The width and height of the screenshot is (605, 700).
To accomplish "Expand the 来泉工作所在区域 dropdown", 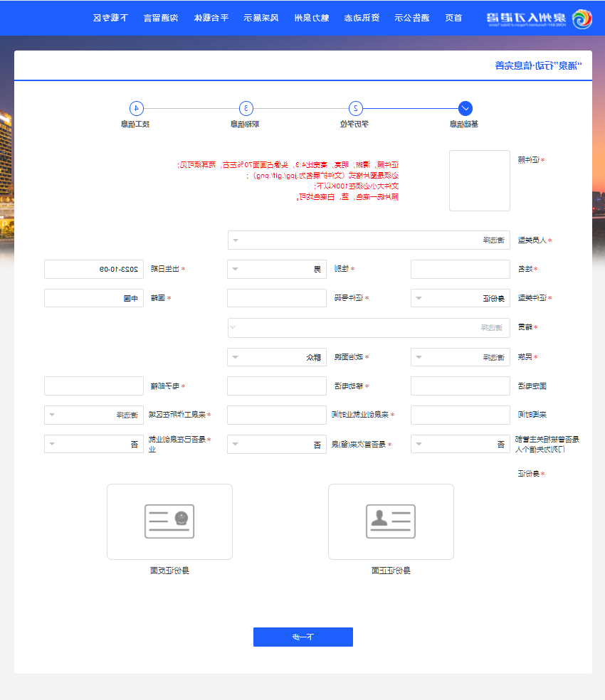I will pyautogui.click(x=94, y=415).
